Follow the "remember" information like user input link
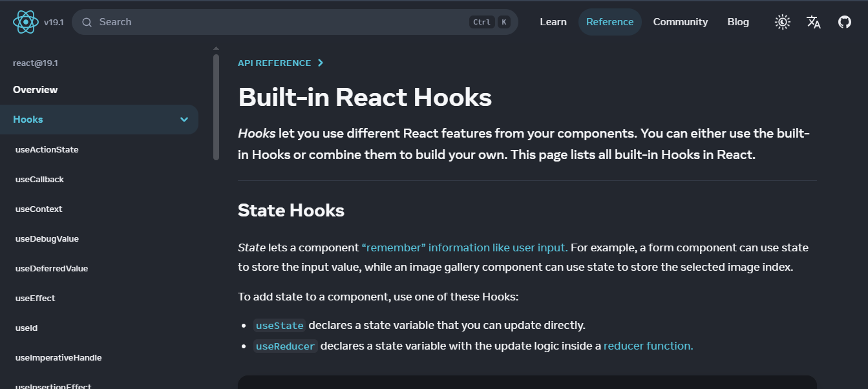The width and height of the screenshot is (868, 389). pyautogui.click(x=465, y=247)
